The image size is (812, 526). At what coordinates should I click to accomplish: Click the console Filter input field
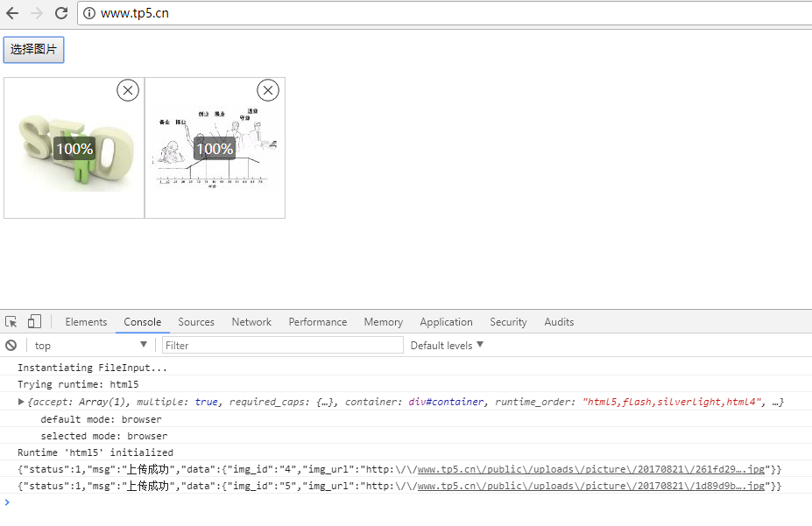(282, 346)
